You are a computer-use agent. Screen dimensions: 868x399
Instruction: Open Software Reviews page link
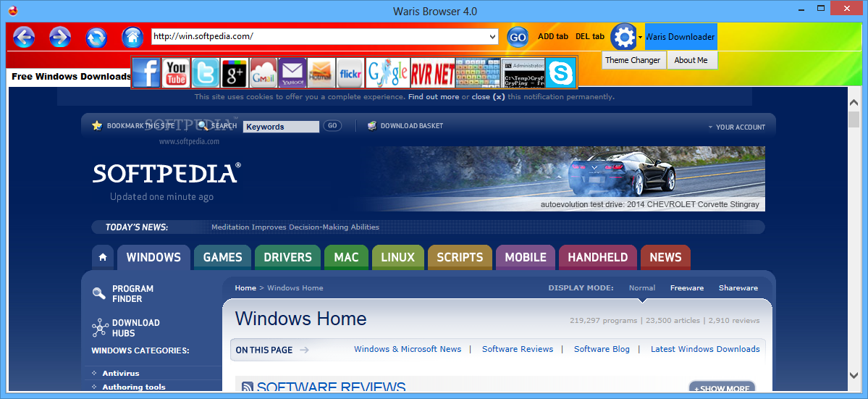(x=518, y=349)
